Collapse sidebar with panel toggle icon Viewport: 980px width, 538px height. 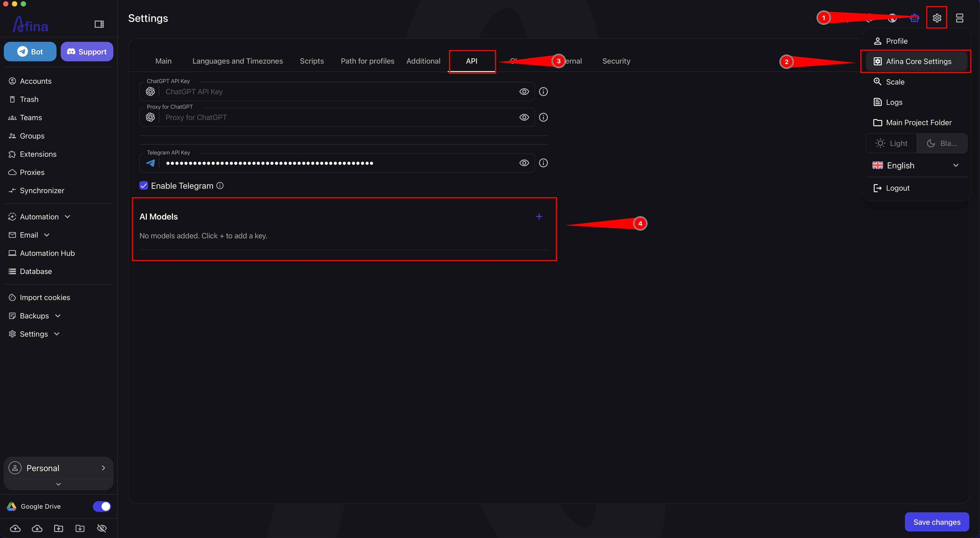[x=99, y=24]
